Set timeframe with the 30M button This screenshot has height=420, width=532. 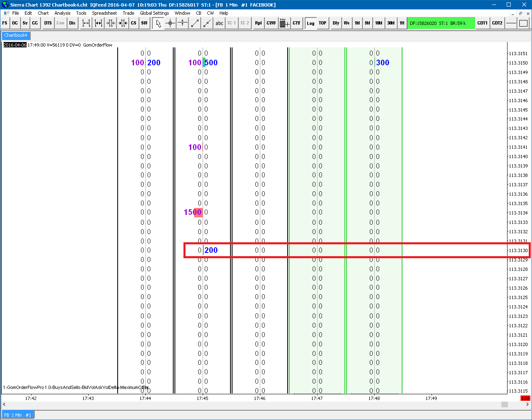click(391, 23)
